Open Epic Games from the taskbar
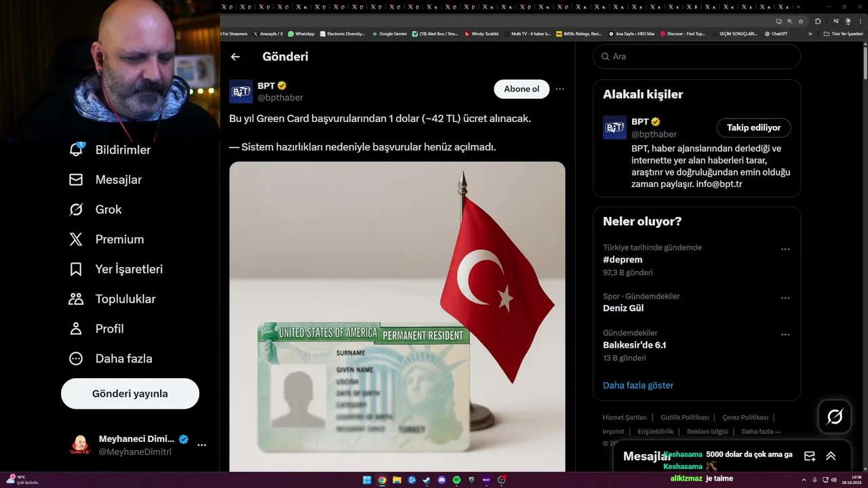Viewport: 868px width, 488px height. (471, 480)
